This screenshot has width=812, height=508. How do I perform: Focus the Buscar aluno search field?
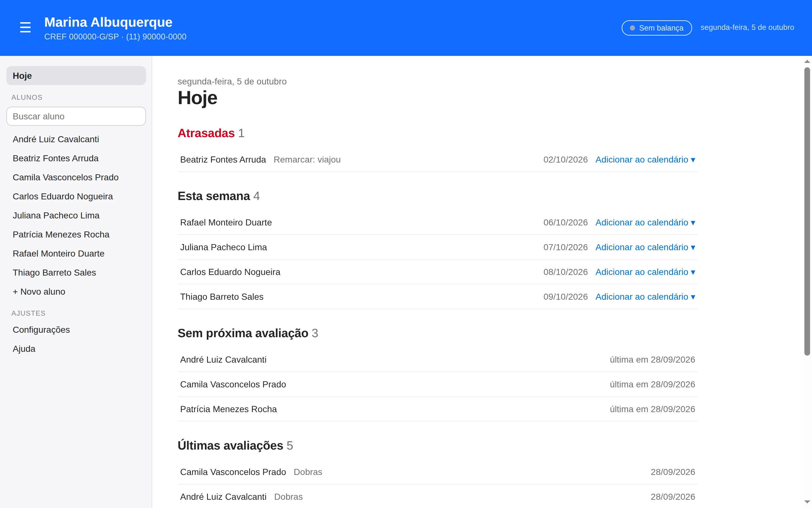point(76,116)
